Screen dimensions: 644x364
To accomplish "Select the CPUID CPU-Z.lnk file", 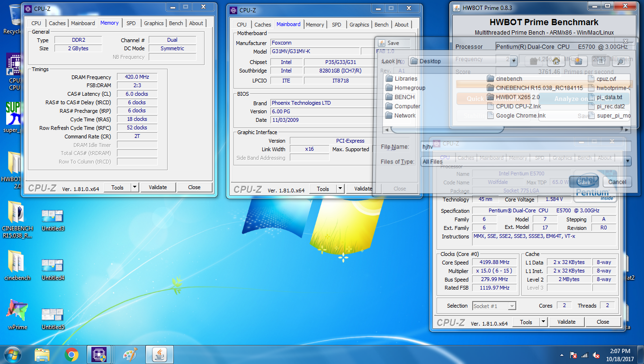I will (514, 106).
